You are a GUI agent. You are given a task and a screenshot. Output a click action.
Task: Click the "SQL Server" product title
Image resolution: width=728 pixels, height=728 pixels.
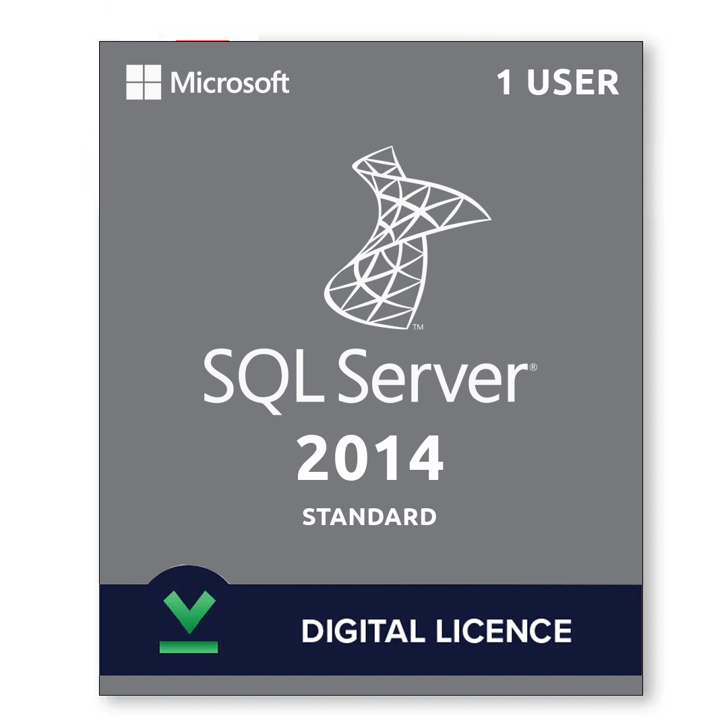pyautogui.click(x=370, y=381)
